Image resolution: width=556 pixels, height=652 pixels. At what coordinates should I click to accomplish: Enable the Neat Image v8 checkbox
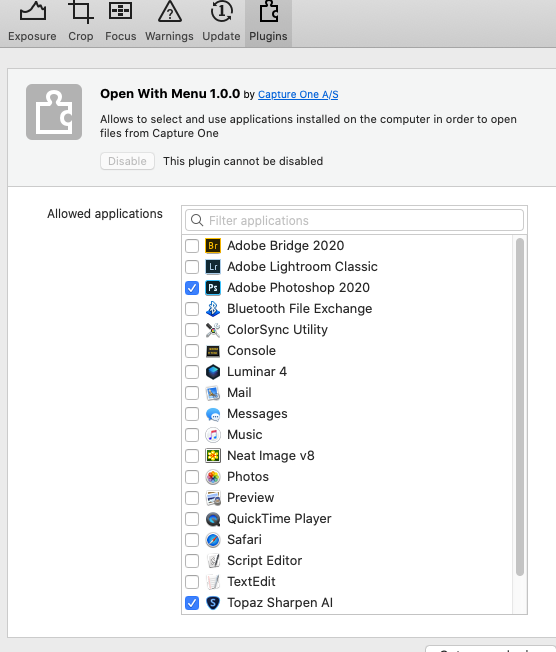(x=192, y=456)
